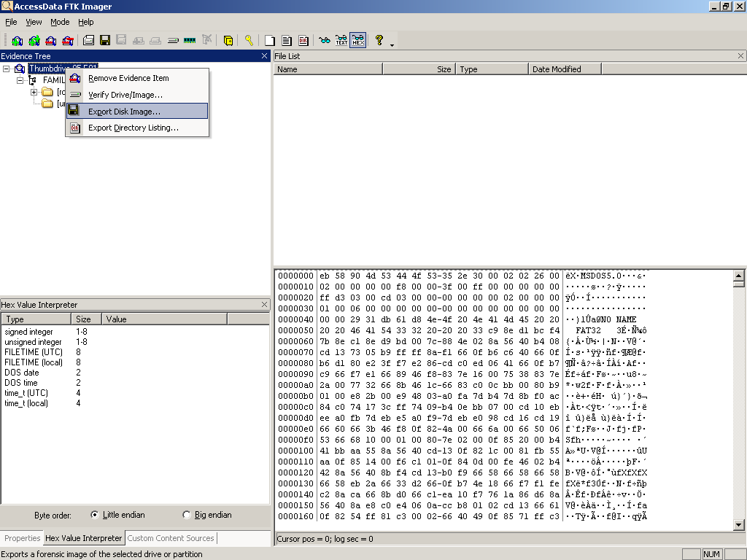
Task: Switch to the Hex Value Interpreter tab
Action: pos(83,538)
